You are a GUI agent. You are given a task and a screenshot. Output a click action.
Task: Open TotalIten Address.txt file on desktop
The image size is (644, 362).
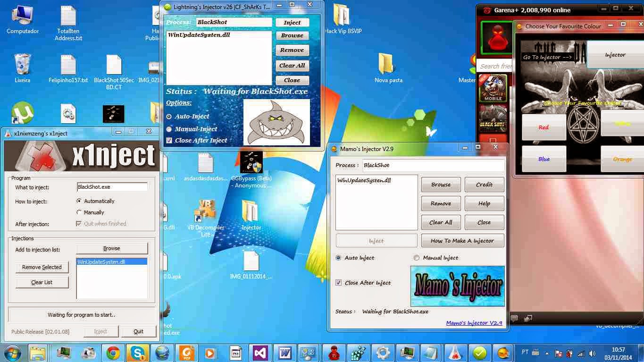68,24
